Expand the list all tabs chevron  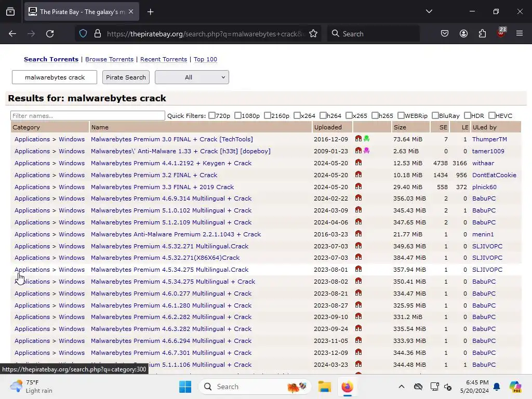tap(429, 11)
